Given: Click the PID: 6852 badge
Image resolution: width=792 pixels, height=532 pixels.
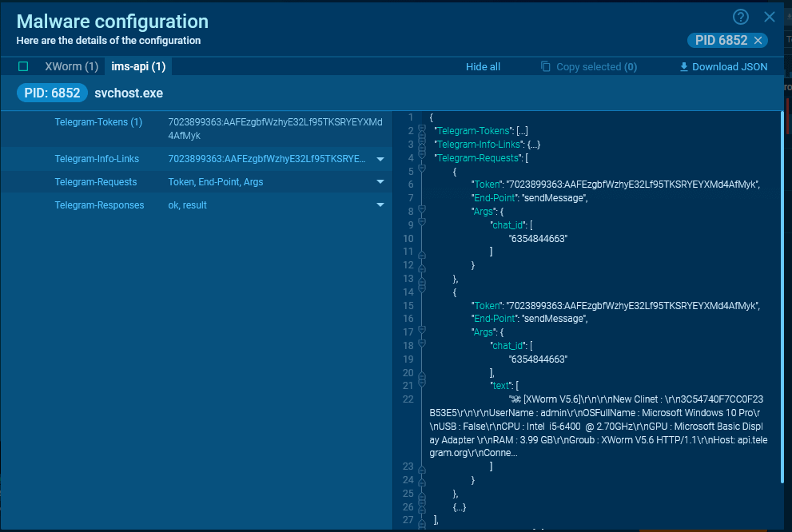Looking at the screenshot, I should point(52,93).
